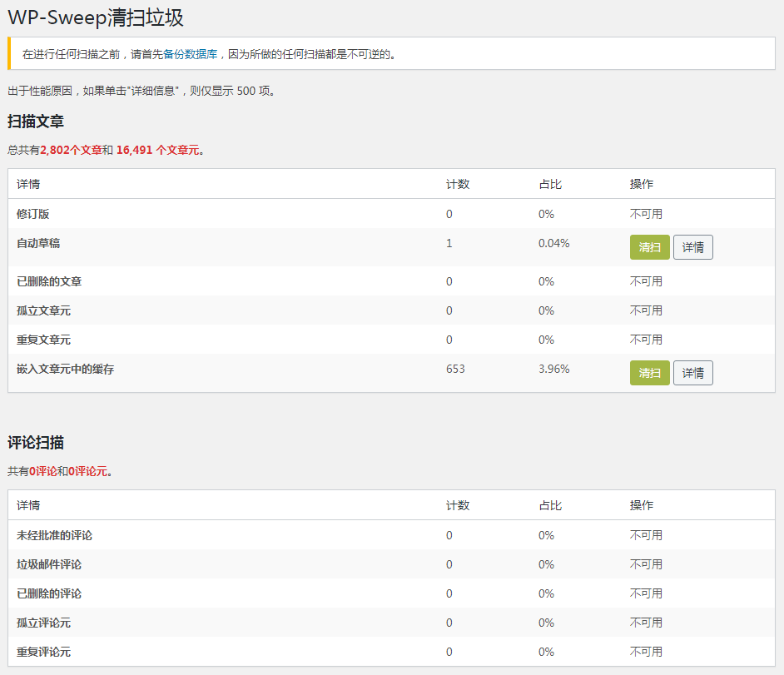Open 详情 for 嵌入文章元中的缓存 row
This screenshot has height=675, width=784.
(693, 373)
